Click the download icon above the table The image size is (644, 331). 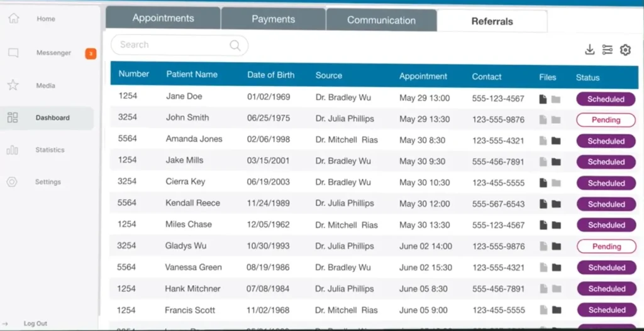tap(590, 50)
